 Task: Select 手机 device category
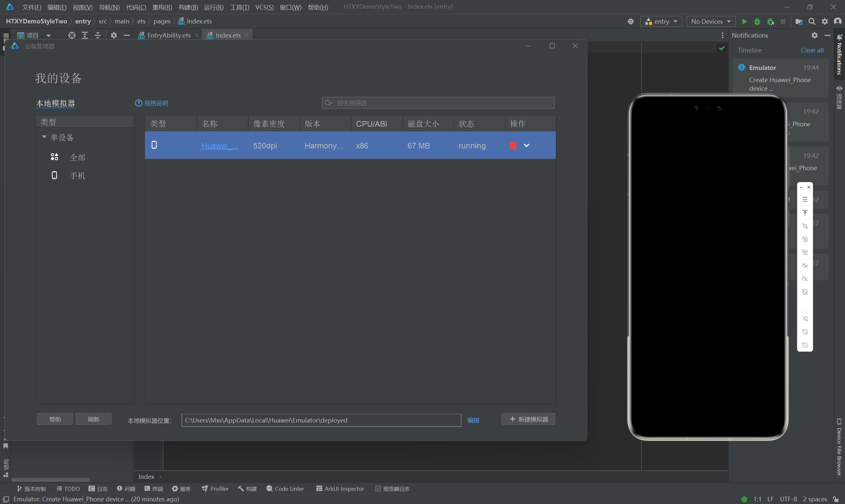point(78,175)
